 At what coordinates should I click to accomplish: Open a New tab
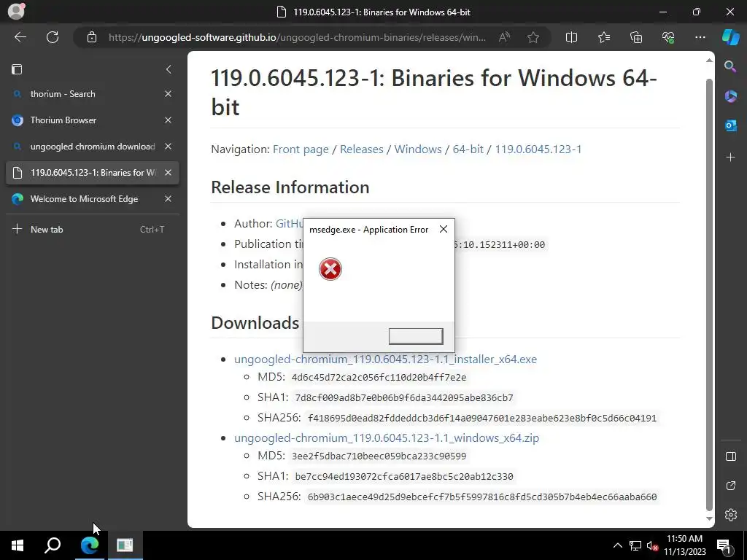click(93, 229)
